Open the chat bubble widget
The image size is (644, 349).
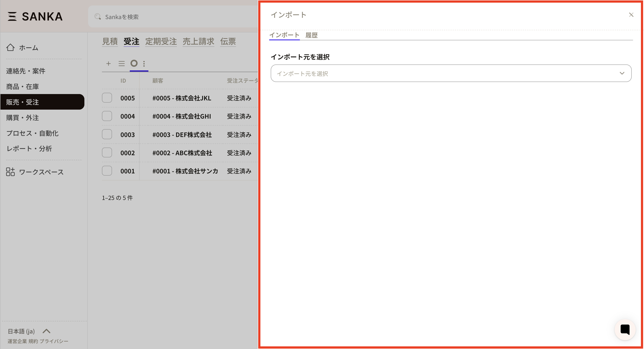[625, 329]
